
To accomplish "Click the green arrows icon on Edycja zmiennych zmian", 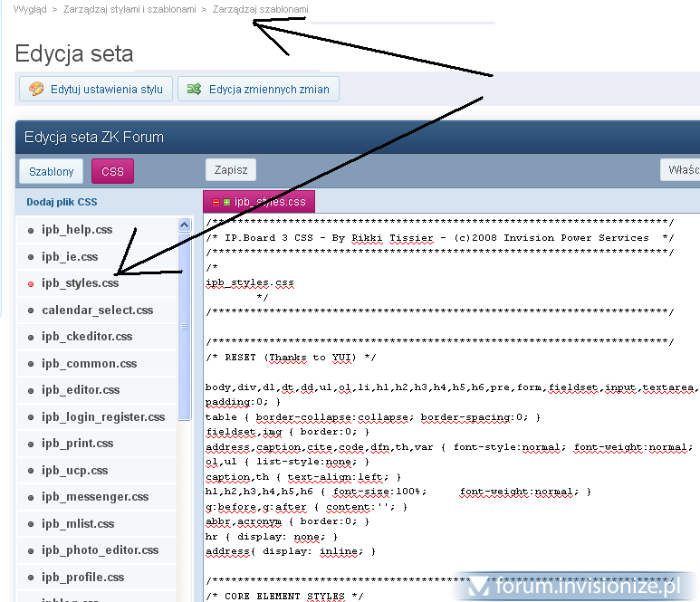I will (x=194, y=89).
